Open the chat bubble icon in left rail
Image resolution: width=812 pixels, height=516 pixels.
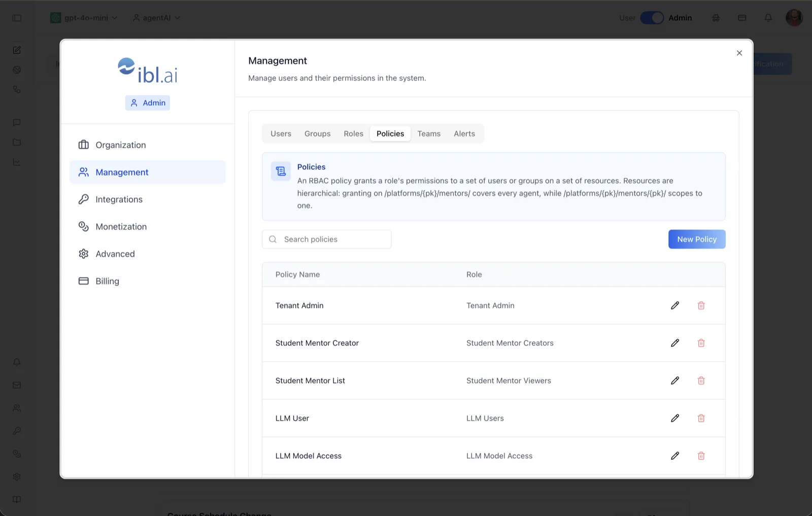coord(17,122)
